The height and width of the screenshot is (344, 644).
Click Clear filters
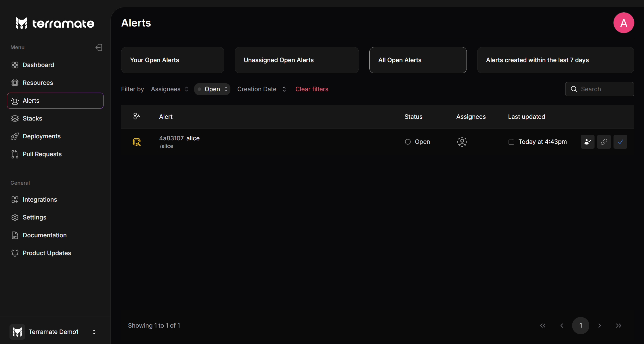tap(312, 89)
